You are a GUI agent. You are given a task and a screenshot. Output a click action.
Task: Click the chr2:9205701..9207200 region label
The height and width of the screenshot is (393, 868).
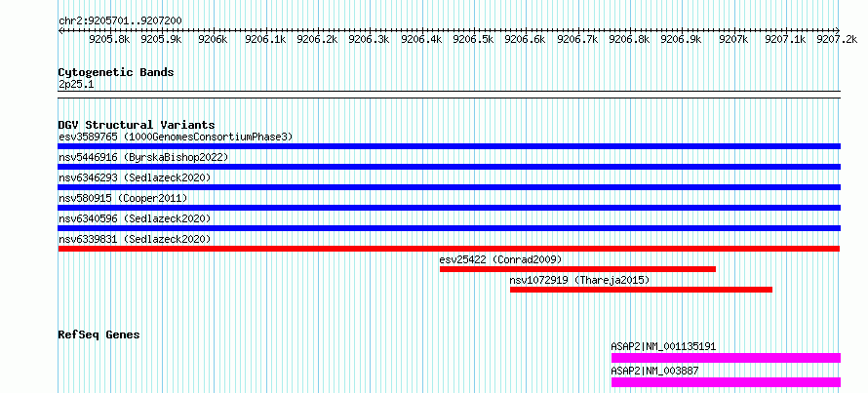(x=120, y=21)
